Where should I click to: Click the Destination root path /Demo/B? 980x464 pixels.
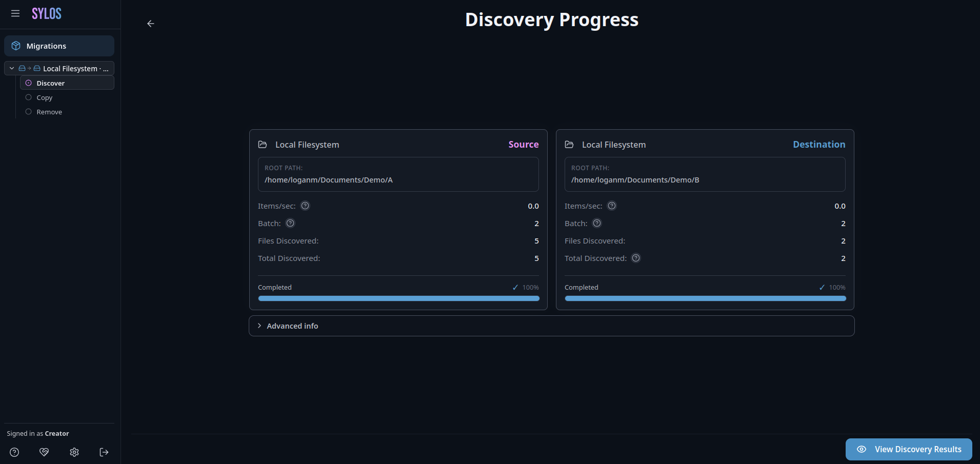(x=635, y=180)
